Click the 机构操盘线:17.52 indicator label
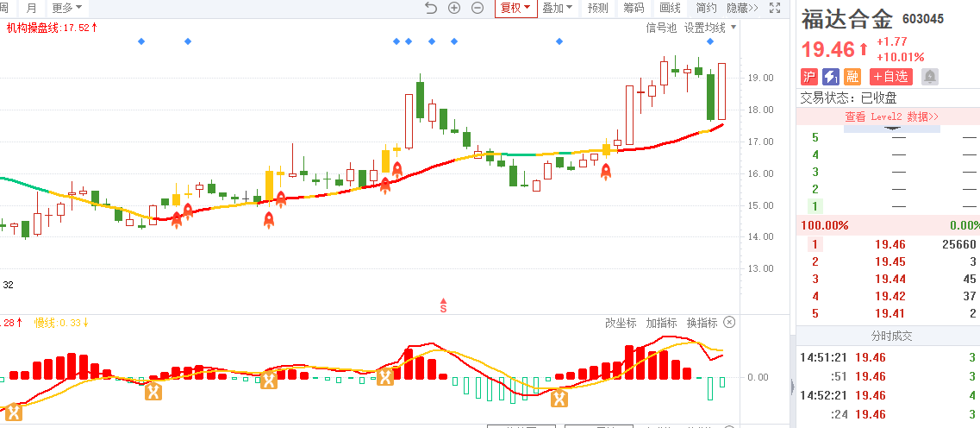 (52, 28)
